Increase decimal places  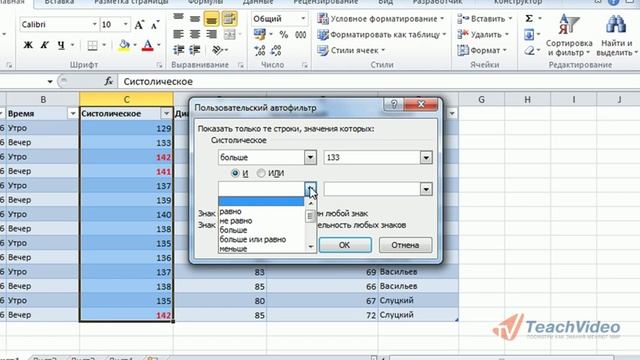(260, 50)
